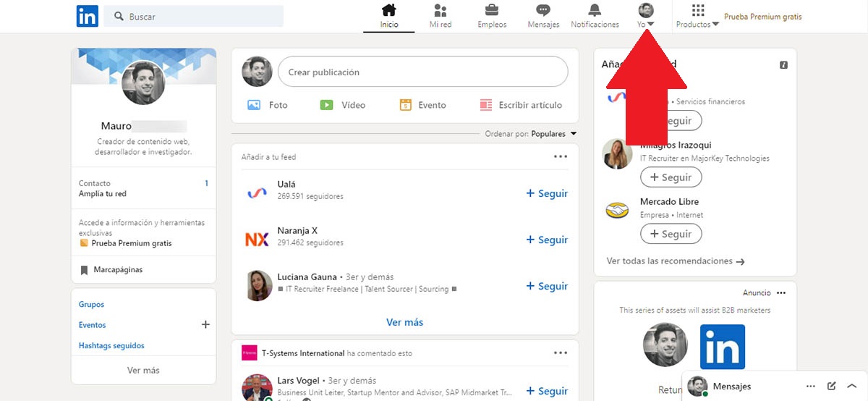Go to the Inicio tab
The height and width of the screenshot is (401, 868).
(x=389, y=16)
